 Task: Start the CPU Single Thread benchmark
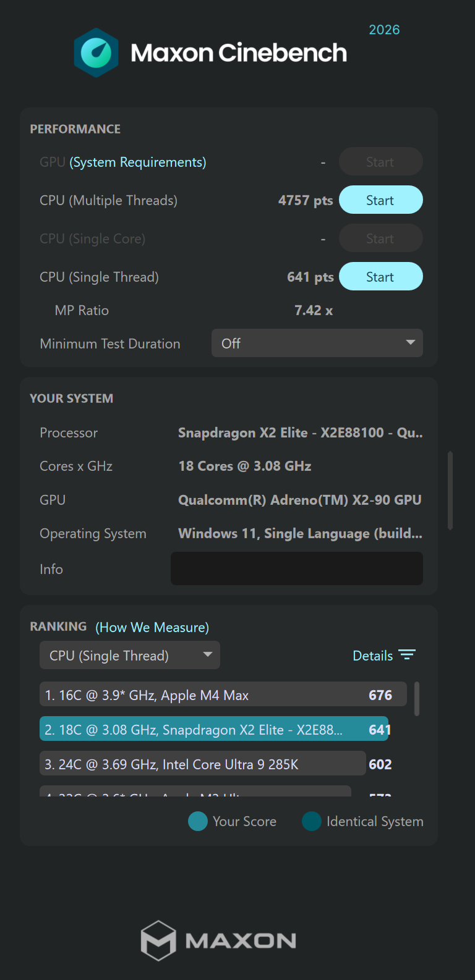[x=381, y=276]
